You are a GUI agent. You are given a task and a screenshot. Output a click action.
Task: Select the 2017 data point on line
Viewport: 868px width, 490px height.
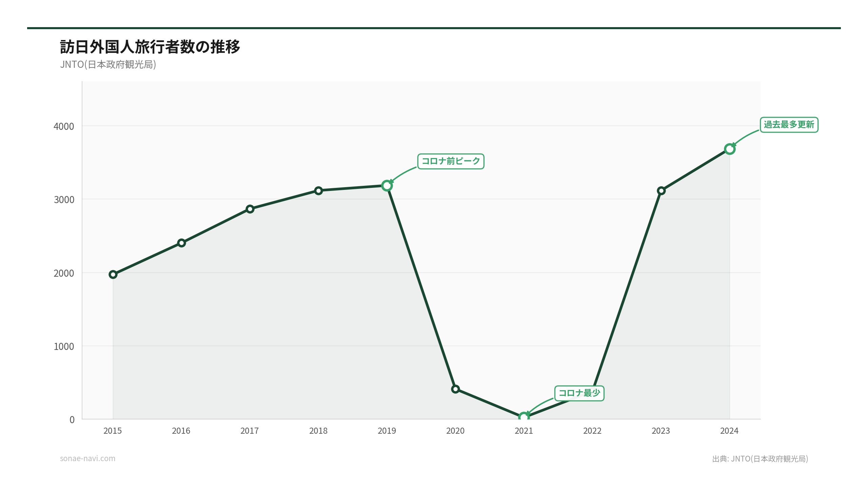250,209
